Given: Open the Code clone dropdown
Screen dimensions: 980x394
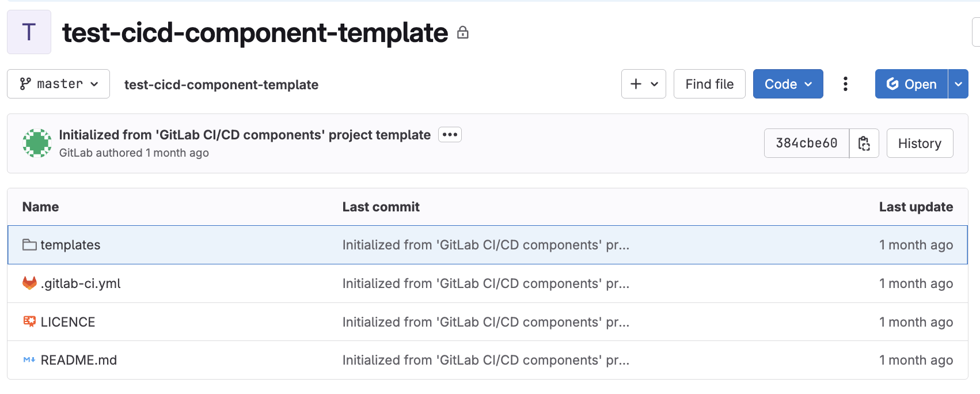Looking at the screenshot, I should coord(788,84).
